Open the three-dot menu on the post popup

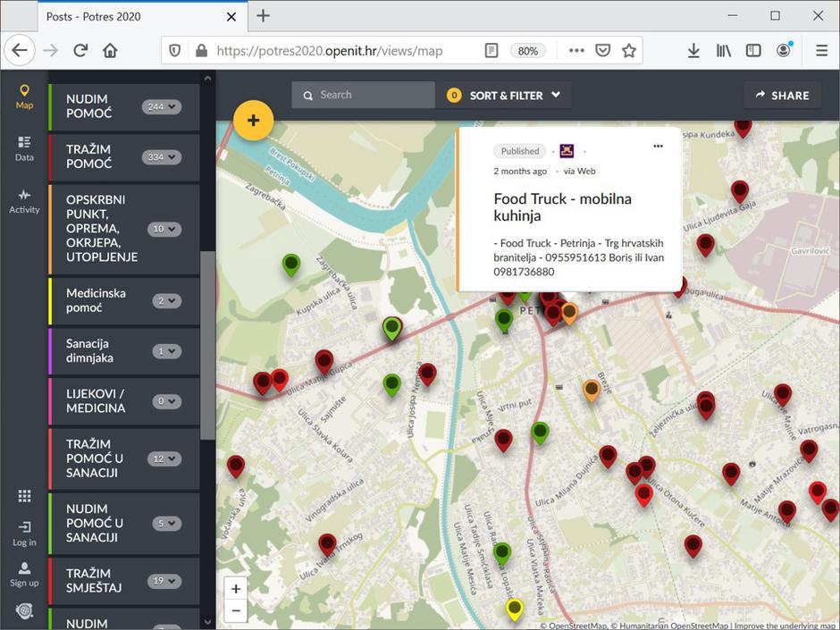coord(659,146)
